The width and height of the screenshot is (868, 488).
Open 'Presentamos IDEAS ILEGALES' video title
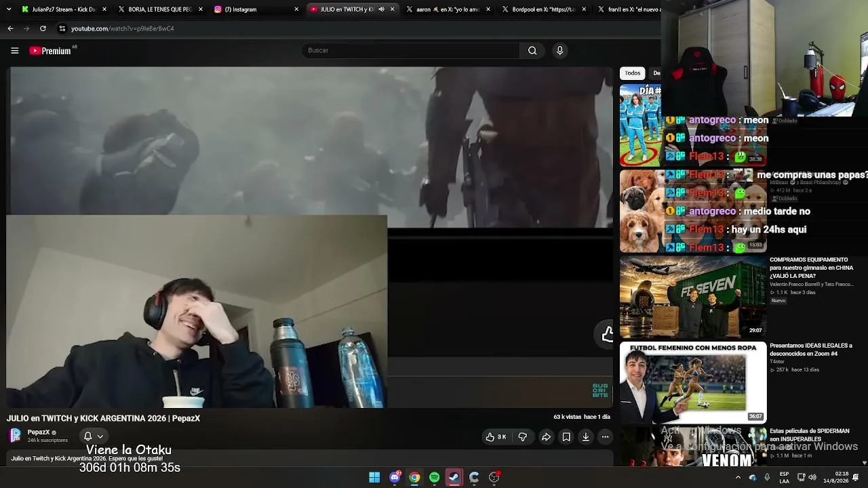click(x=810, y=350)
